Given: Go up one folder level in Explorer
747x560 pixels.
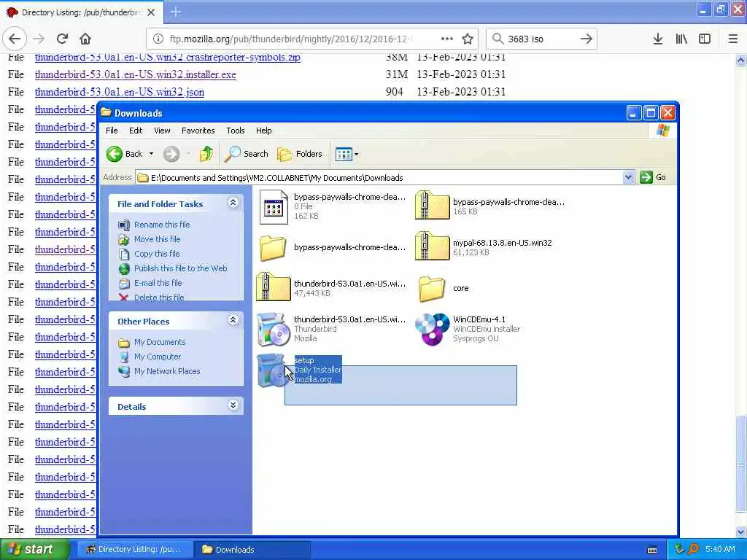Looking at the screenshot, I should pos(206,154).
